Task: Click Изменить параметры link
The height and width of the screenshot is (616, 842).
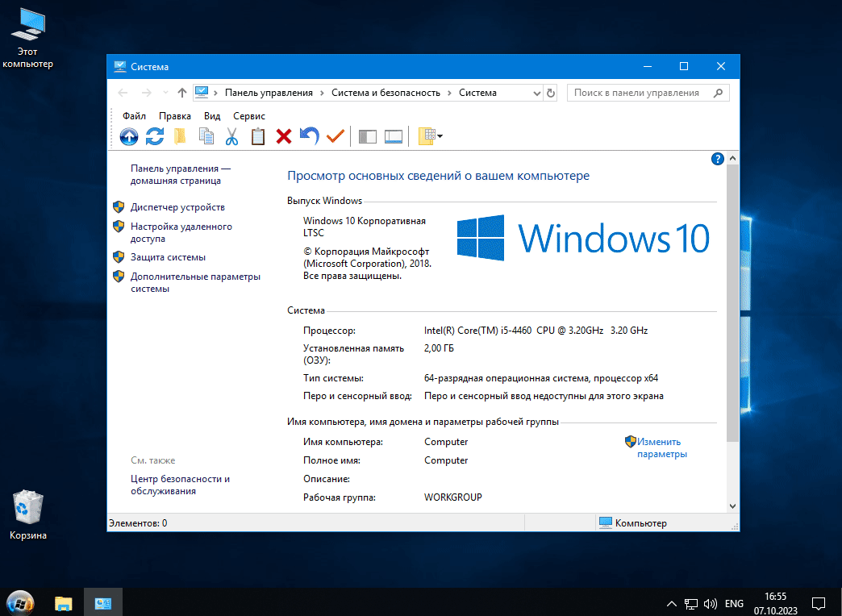Action: (661, 448)
